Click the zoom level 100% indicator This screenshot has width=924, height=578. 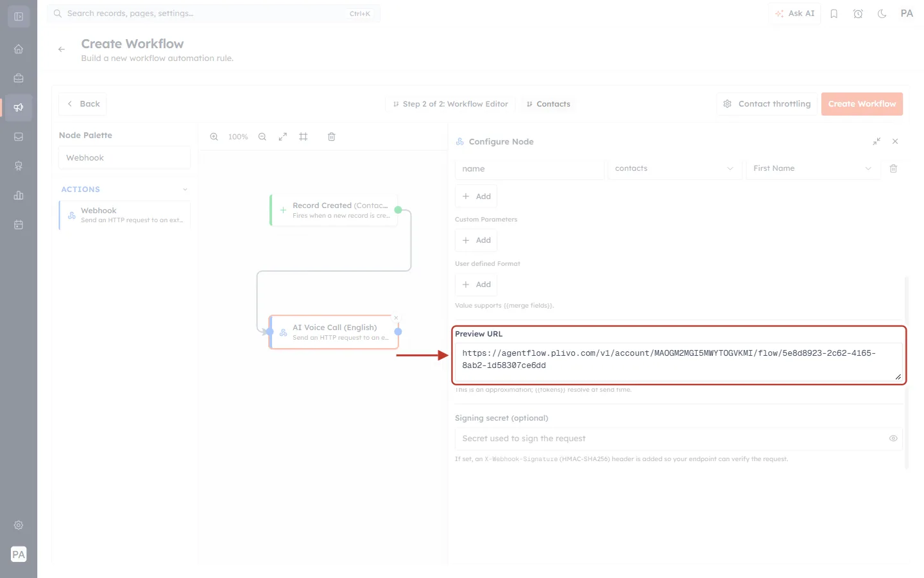pos(238,137)
